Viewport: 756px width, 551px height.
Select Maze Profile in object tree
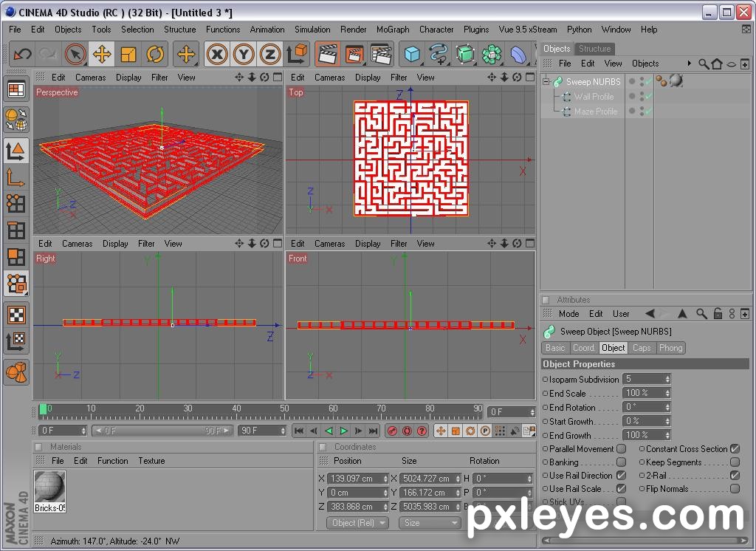596,112
